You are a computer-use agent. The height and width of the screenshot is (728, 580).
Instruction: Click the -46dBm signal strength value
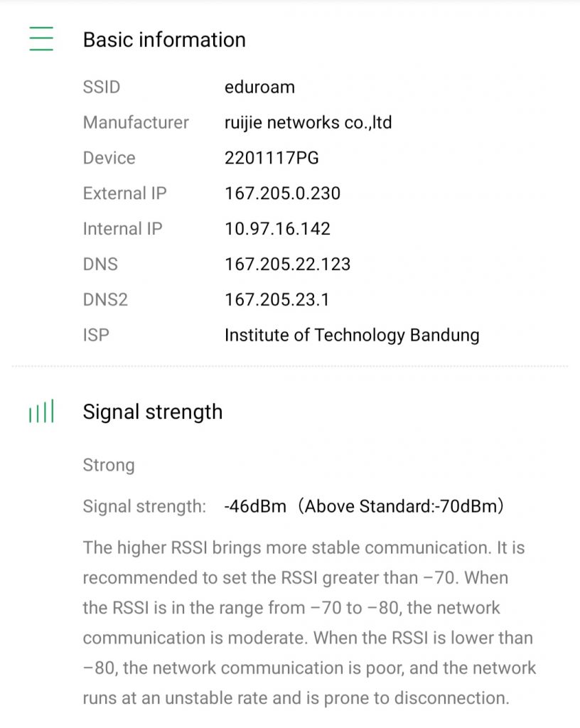pos(255,507)
